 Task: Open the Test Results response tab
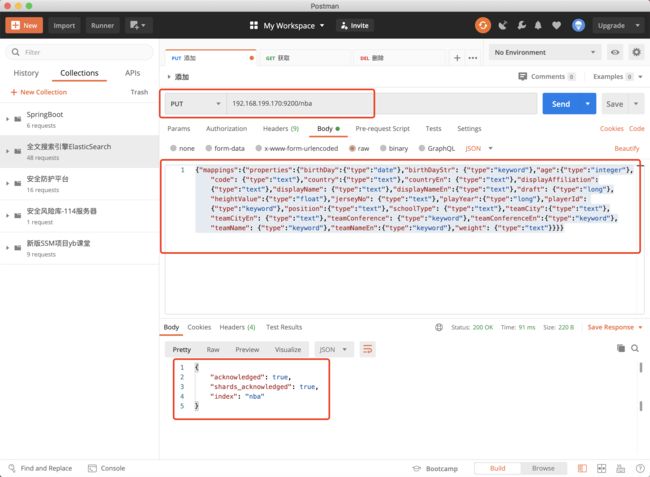(284, 327)
